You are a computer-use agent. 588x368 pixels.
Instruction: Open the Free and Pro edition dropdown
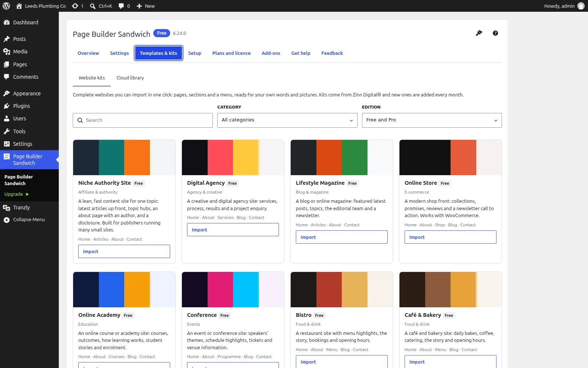click(x=432, y=120)
